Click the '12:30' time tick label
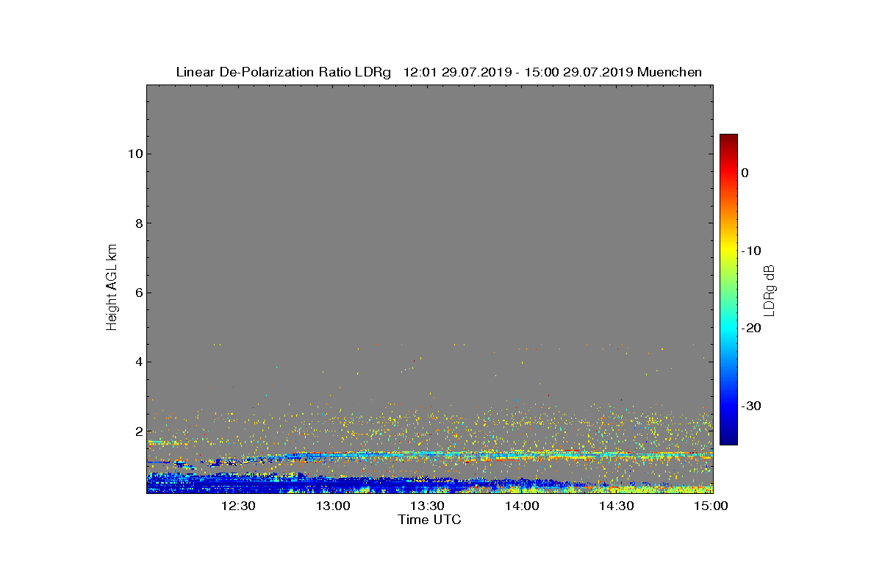 tap(238, 506)
